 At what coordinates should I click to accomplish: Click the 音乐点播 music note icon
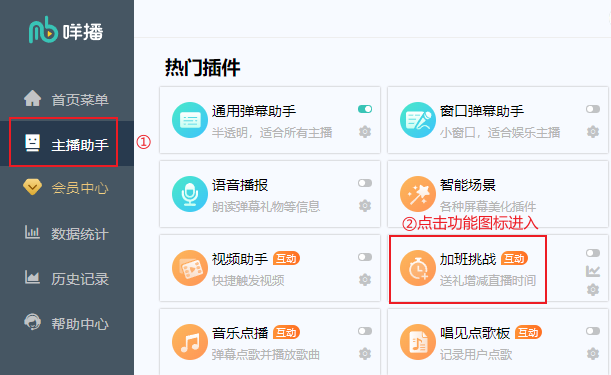pyautogui.click(x=190, y=342)
